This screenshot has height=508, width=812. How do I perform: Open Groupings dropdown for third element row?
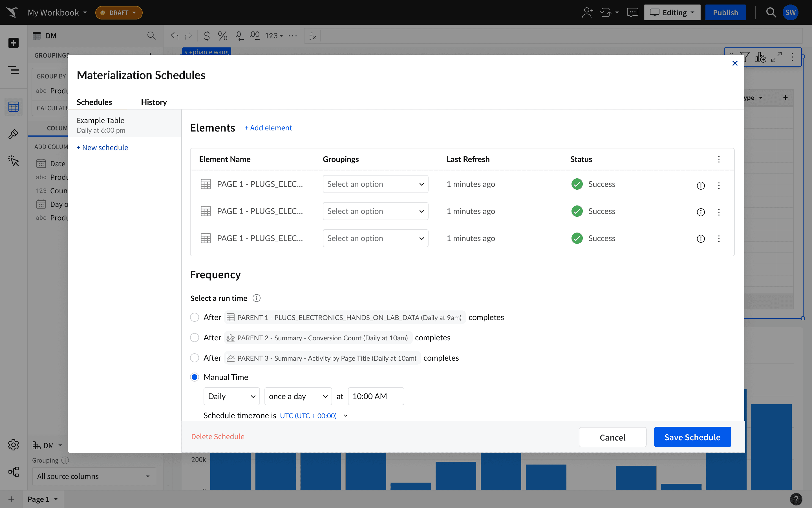tap(376, 238)
